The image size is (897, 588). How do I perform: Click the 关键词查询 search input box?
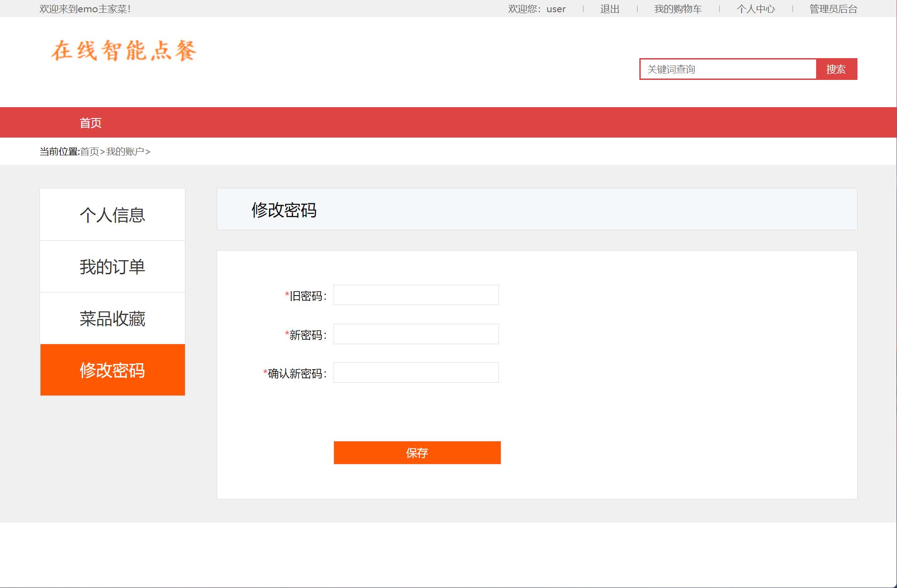pos(727,69)
